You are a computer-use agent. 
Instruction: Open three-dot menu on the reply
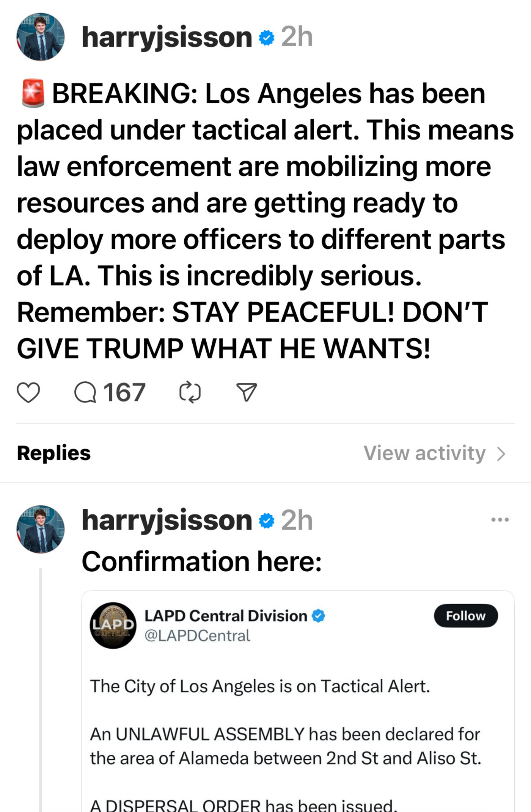500,519
